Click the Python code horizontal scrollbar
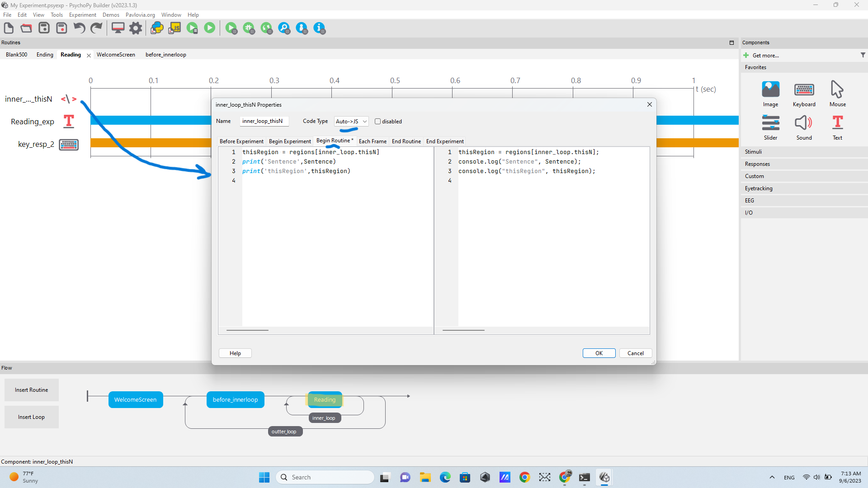The width and height of the screenshot is (868, 488). pos(247,330)
